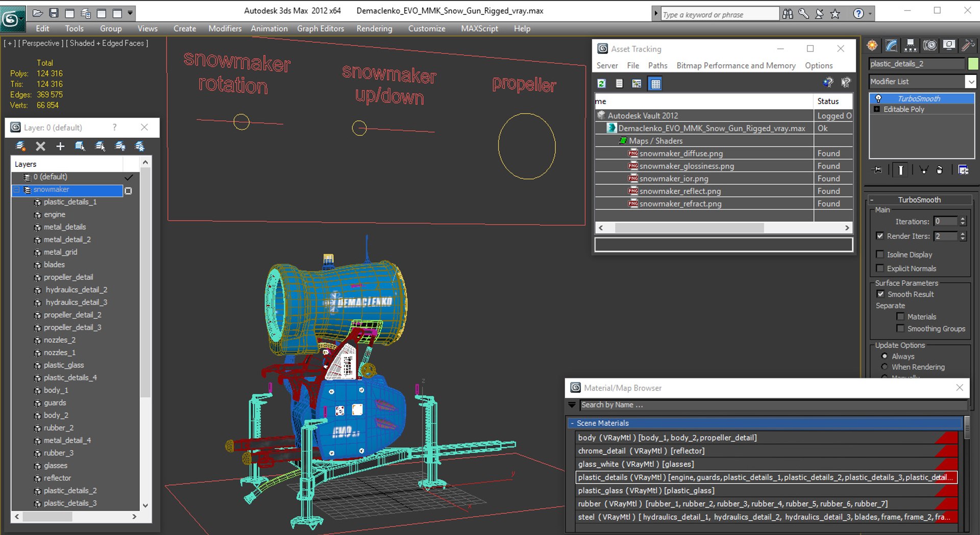Open the Quick Access Toolbar customize arrow
Viewport: 980px width, 535px height.
pos(131,13)
